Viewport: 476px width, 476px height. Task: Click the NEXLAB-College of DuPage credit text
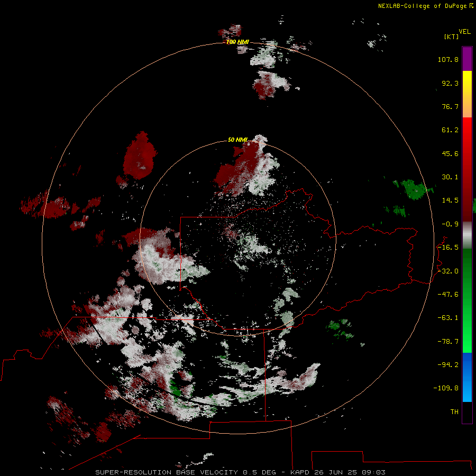pyautogui.click(x=425, y=6)
